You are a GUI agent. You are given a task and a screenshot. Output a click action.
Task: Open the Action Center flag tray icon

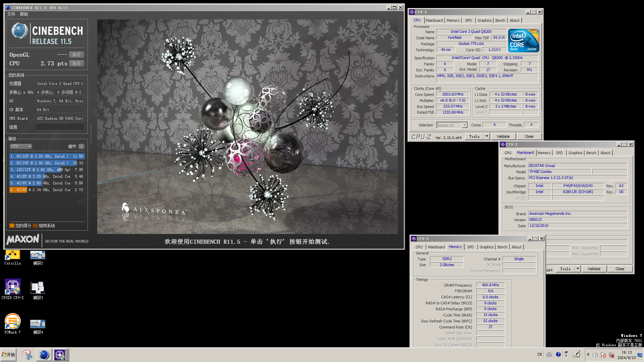click(x=603, y=355)
